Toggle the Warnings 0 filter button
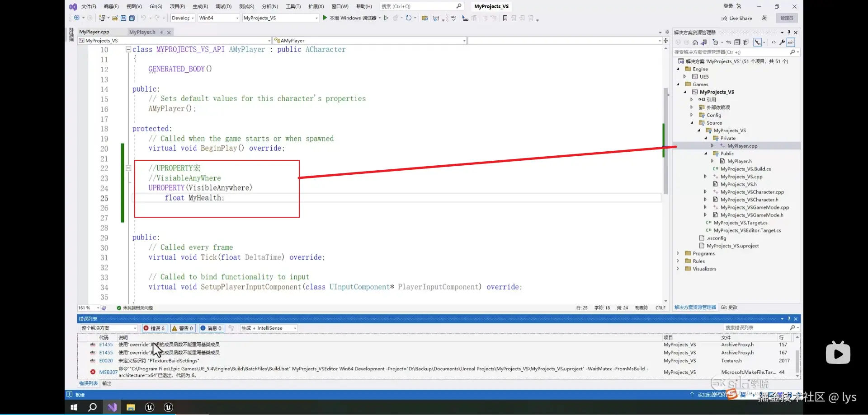Image resolution: width=868 pixels, height=415 pixels. coord(183,328)
